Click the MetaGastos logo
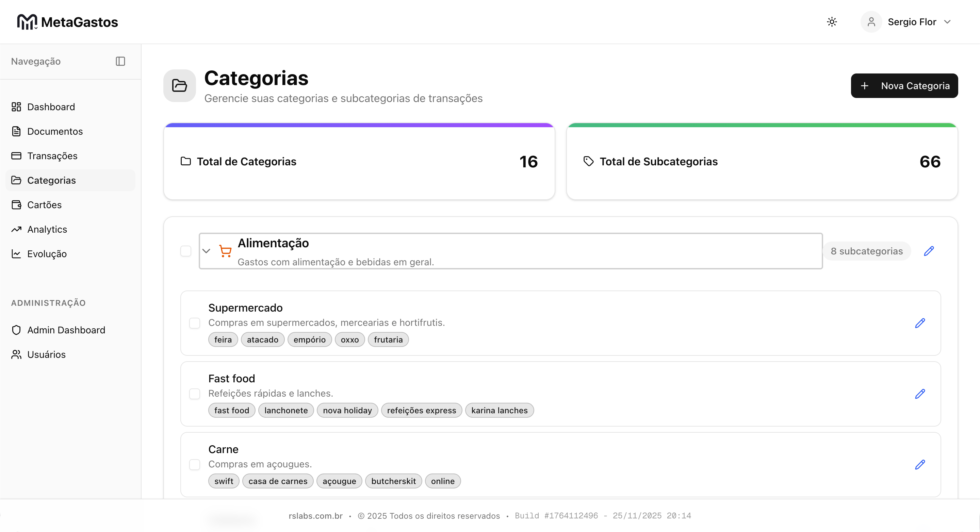The height and width of the screenshot is (532, 980). point(67,22)
